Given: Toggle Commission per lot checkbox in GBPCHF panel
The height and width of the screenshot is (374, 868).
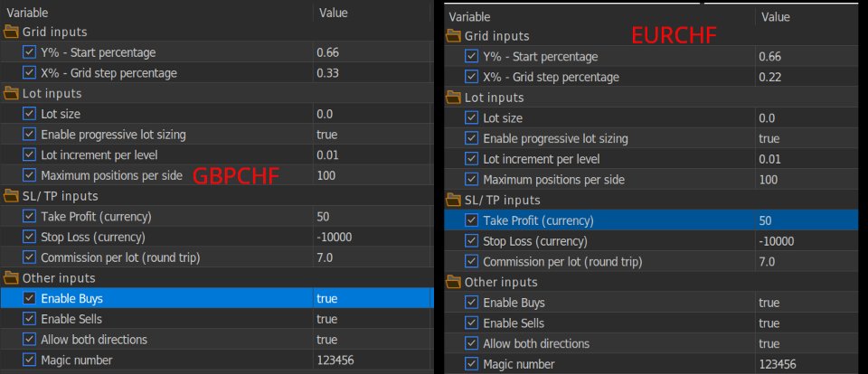Looking at the screenshot, I should pos(29,257).
